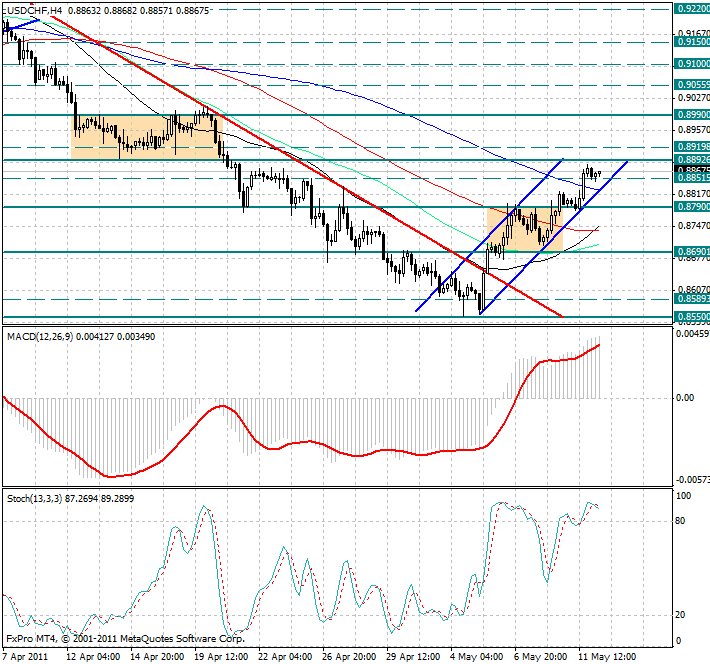Viewport: 710px width, 664px height.
Task: Click the 0.9055 highlighted price level label
Action: tap(692, 85)
